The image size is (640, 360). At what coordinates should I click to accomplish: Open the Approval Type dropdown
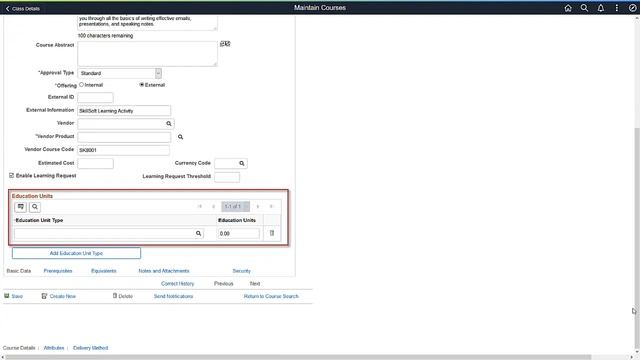pyautogui.click(x=120, y=73)
